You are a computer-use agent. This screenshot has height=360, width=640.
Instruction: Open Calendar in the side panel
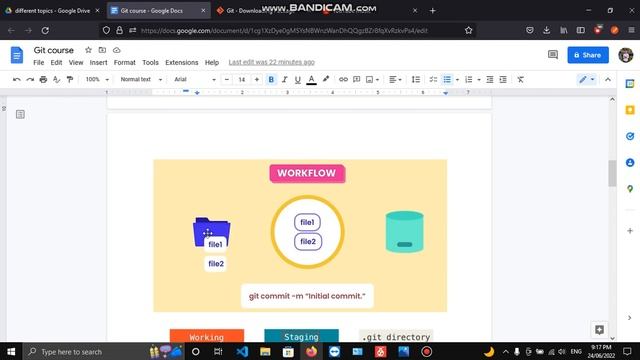[x=630, y=84]
